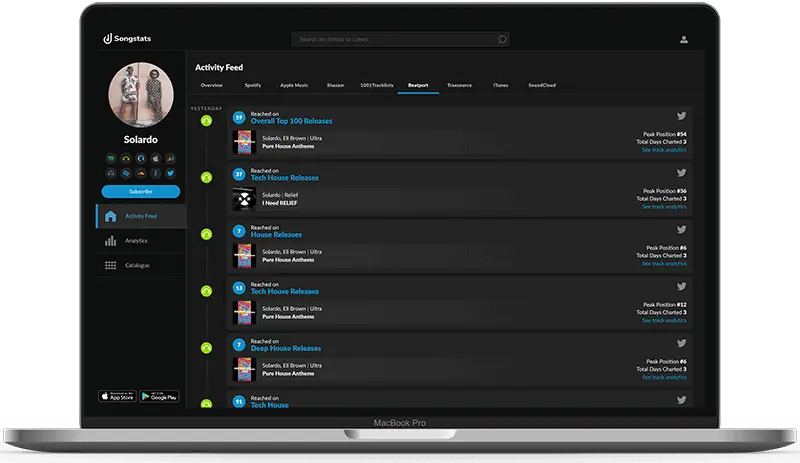Open See track analytics for I Need RELIEF
The height and width of the screenshot is (463, 800).
(664, 207)
